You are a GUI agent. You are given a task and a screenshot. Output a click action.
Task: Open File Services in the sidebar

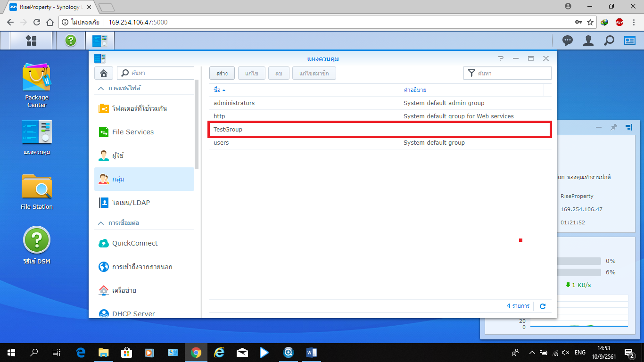pyautogui.click(x=132, y=132)
